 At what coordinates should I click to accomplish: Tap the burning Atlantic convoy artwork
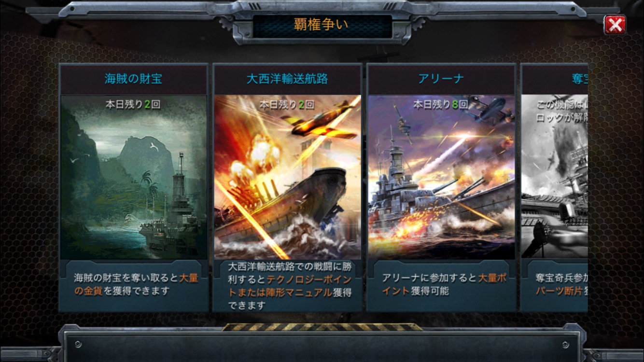pos(287,177)
